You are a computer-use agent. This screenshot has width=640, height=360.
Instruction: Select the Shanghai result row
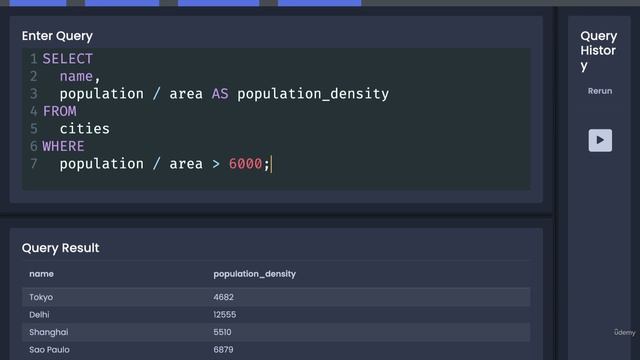pyautogui.click(x=276, y=332)
